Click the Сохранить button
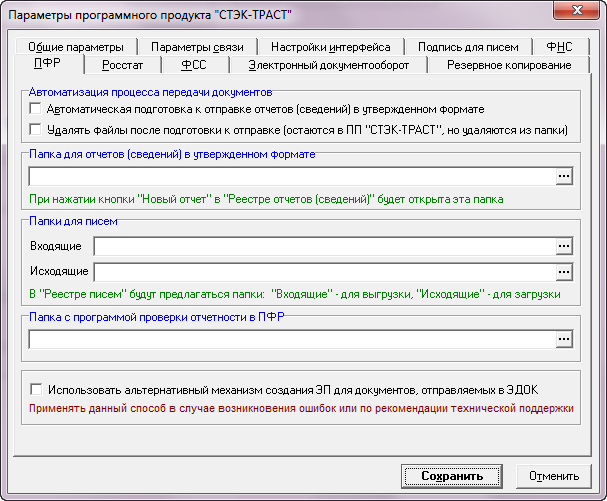The image size is (607, 501). (x=452, y=476)
